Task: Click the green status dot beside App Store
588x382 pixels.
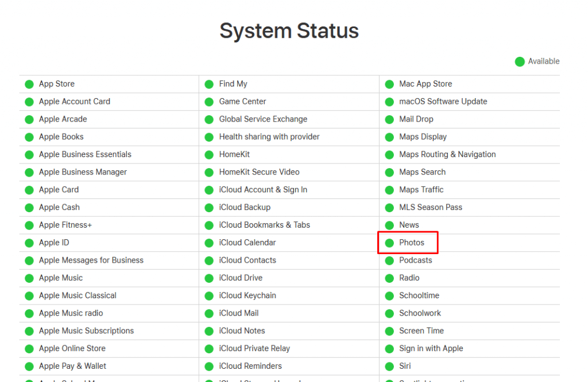Action: 29,84
